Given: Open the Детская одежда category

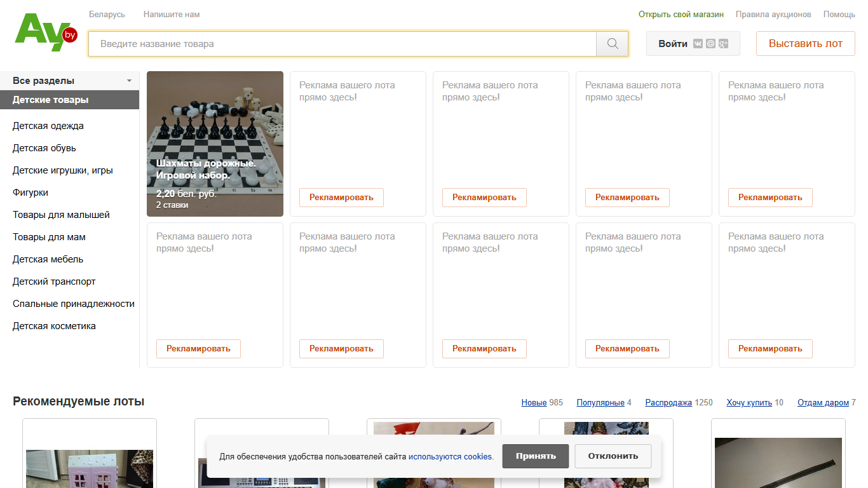Looking at the screenshot, I should click(48, 126).
